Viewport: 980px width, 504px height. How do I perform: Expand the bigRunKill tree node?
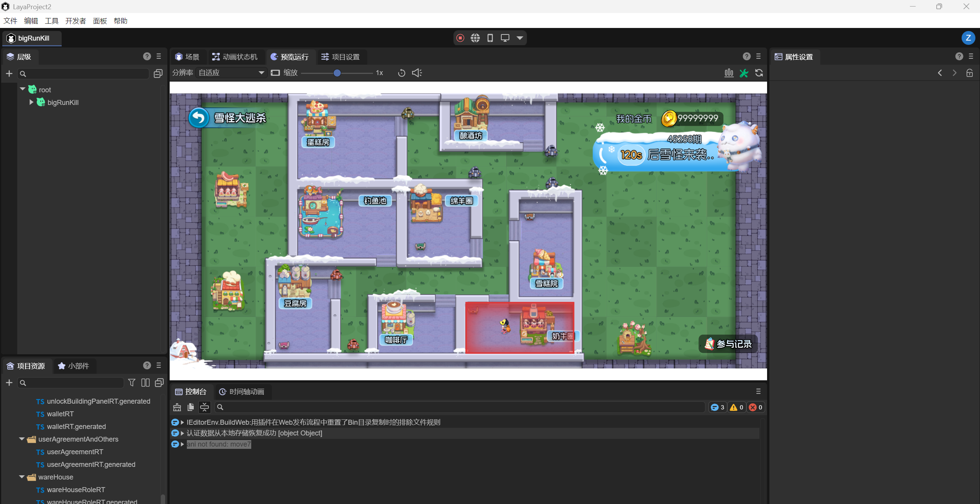31,102
